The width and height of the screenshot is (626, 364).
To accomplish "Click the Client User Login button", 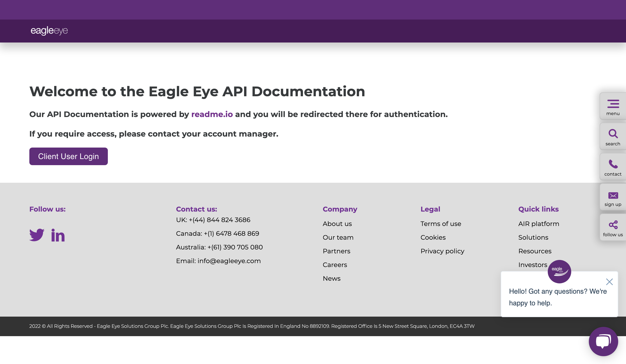I will tap(68, 156).
